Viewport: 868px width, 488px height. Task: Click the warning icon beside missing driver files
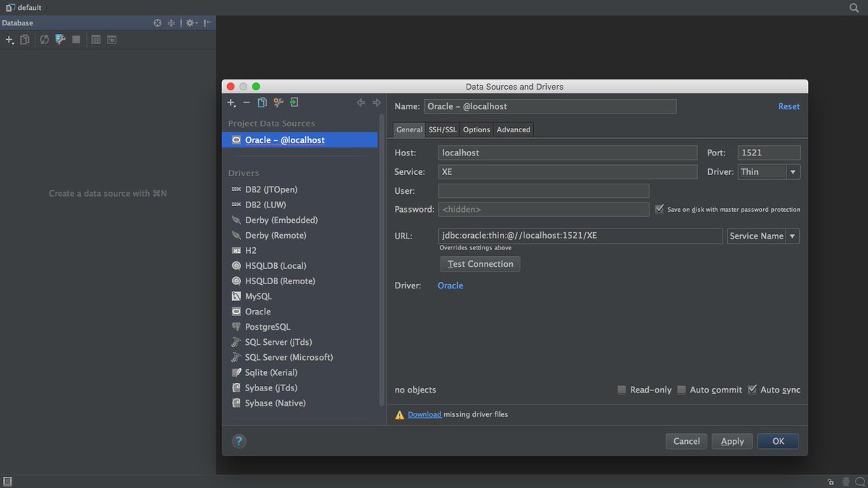[400, 415]
